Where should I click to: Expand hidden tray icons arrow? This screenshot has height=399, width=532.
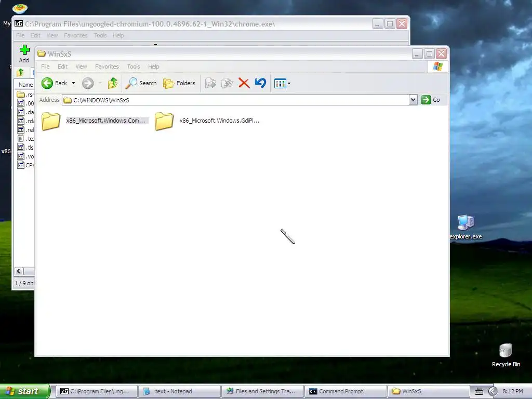tap(493, 391)
